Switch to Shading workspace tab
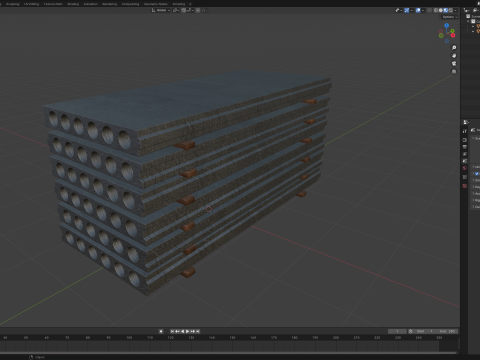 coord(73,4)
